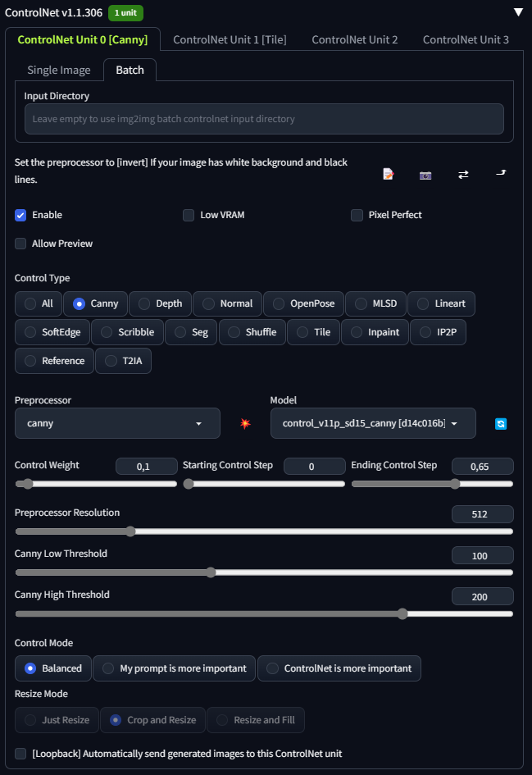The image size is (532, 775).
Task: Choose Depth control type
Action: click(160, 303)
